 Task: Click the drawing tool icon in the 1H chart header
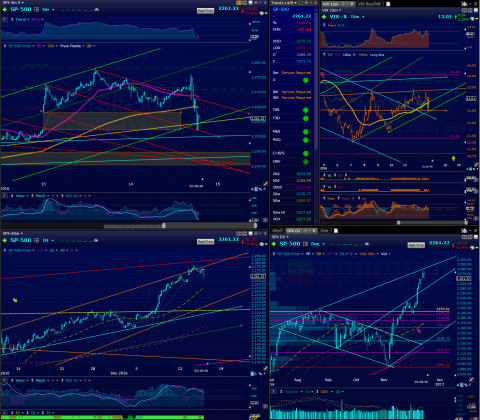click(x=96, y=240)
